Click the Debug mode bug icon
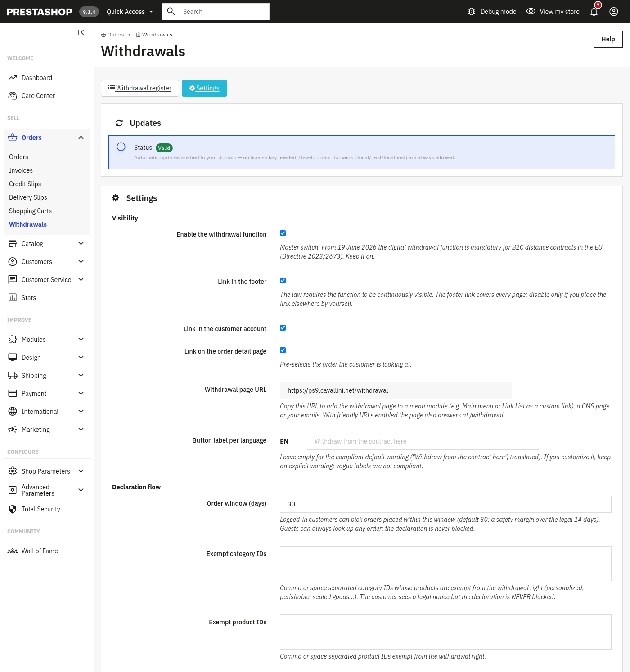The height and width of the screenshot is (672, 630). (x=472, y=12)
